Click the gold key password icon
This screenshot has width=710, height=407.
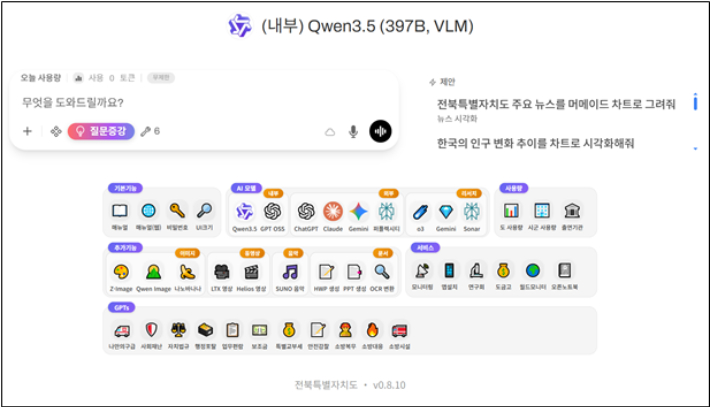click(177, 211)
